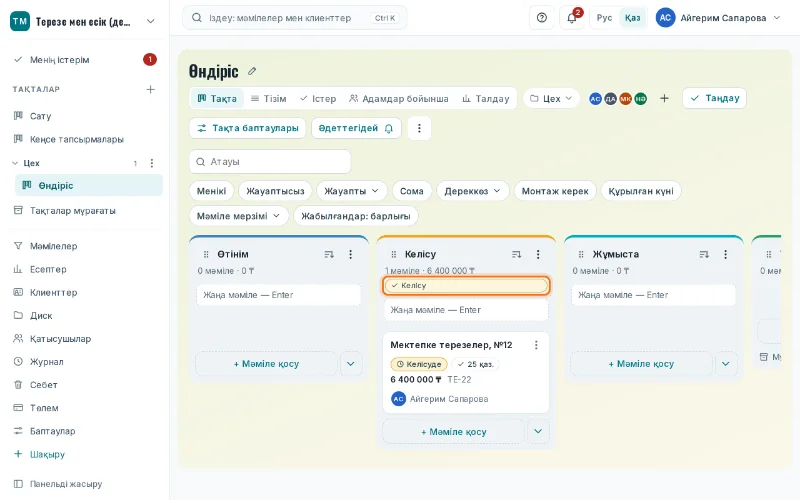Open three-dot menu of Өтінім column
The height and width of the screenshot is (500, 800).
pyautogui.click(x=351, y=254)
